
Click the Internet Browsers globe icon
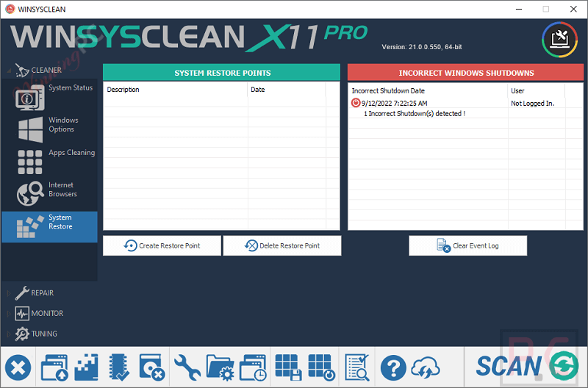[x=30, y=194]
